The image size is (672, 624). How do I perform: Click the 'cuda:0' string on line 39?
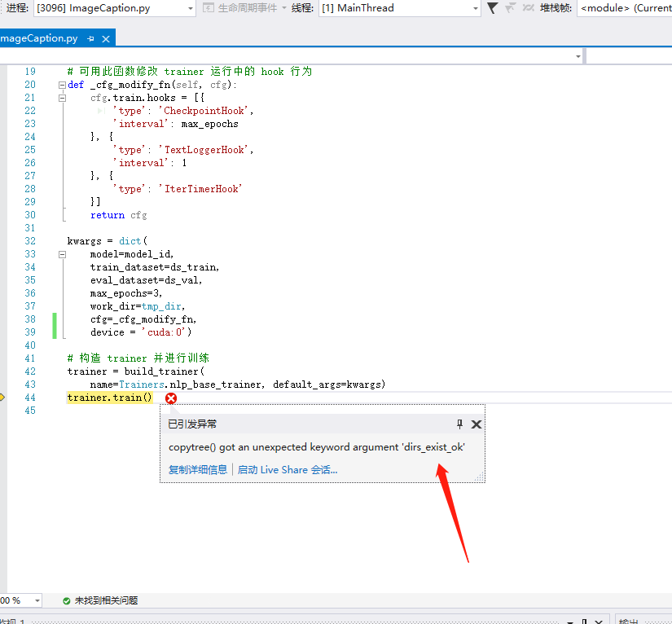pos(165,332)
